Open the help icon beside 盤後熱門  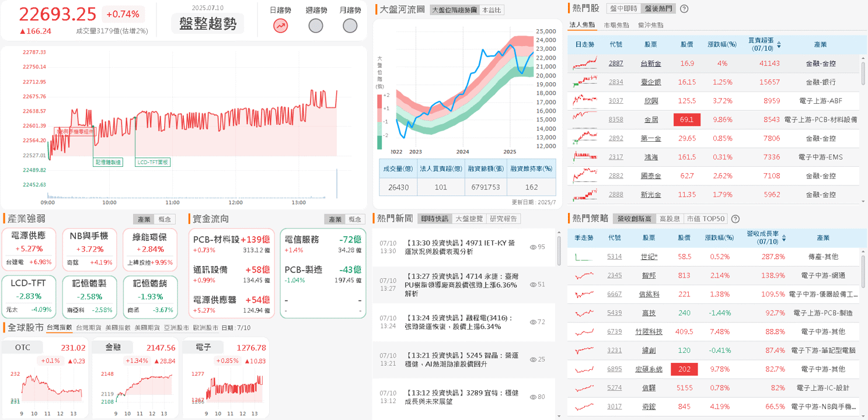tap(685, 9)
